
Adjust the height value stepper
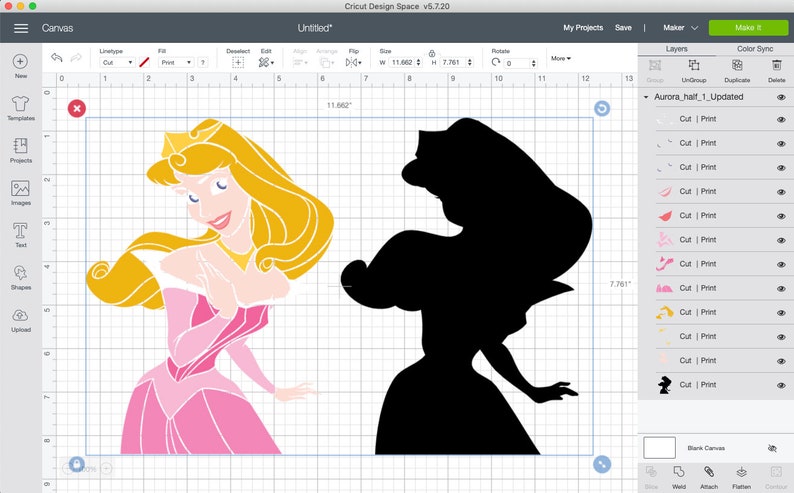point(469,62)
